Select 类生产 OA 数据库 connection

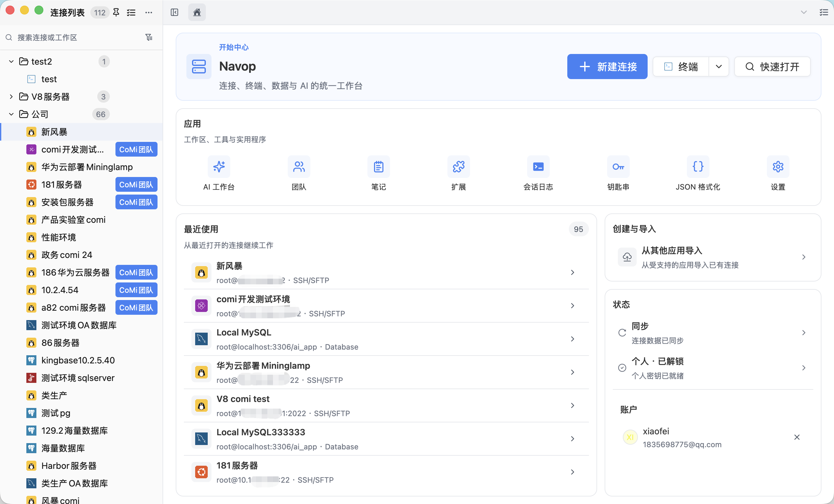[x=81, y=484]
